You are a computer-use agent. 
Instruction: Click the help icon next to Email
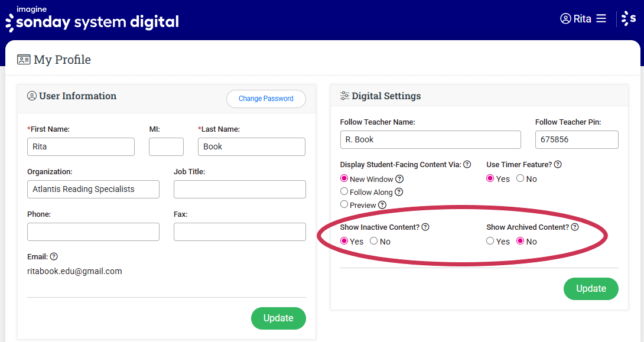pyautogui.click(x=54, y=257)
